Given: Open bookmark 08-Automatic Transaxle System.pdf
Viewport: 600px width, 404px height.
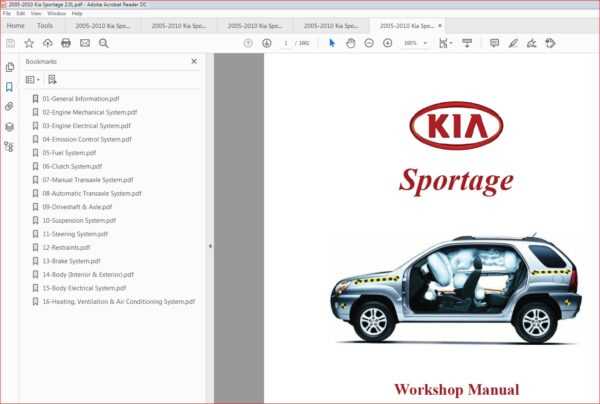Looking at the screenshot, I should point(92,193).
